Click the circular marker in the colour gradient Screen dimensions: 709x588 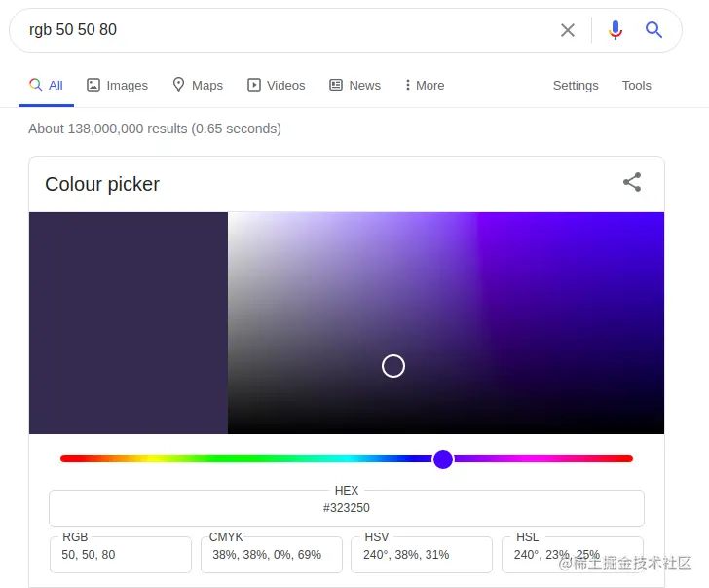(392, 366)
